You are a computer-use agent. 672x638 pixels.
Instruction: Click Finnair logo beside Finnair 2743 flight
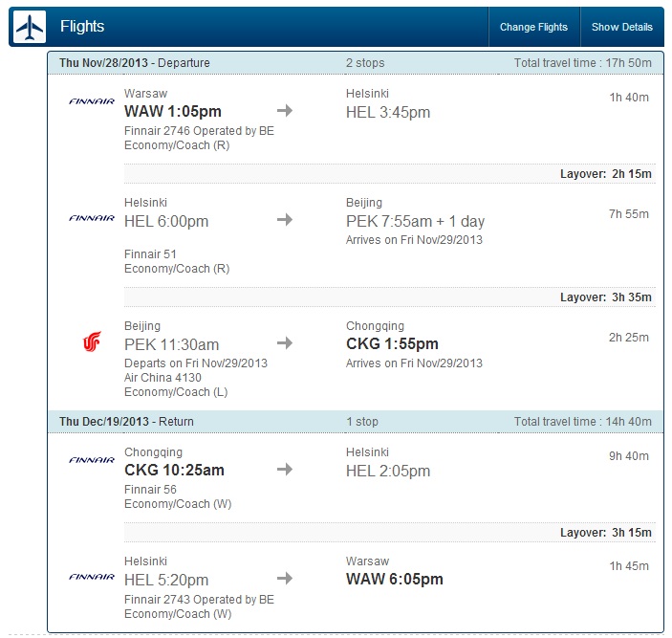coord(92,577)
